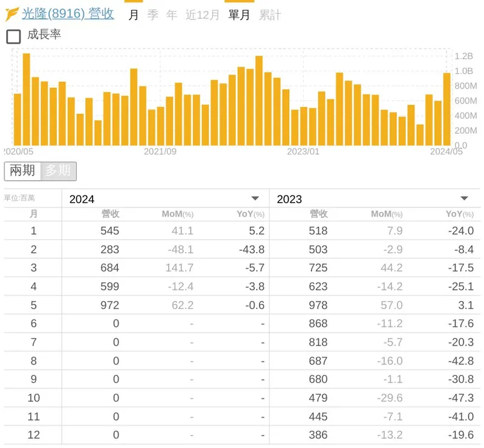Viewport: 484px width, 448px height.
Task: Select 2023 MoM value -29.6
Action: tap(390, 398)
